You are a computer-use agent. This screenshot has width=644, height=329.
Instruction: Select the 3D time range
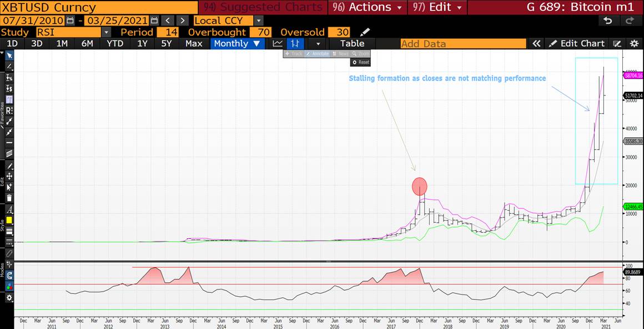[37, 43]
